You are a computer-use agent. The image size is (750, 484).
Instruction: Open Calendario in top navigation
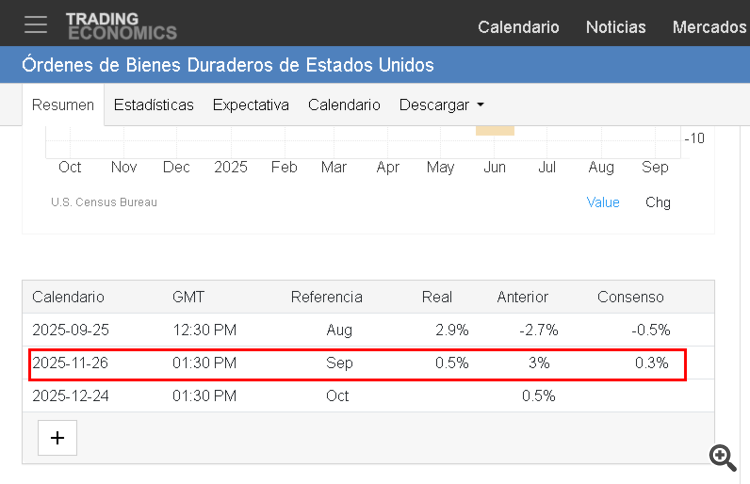point(518,27)
